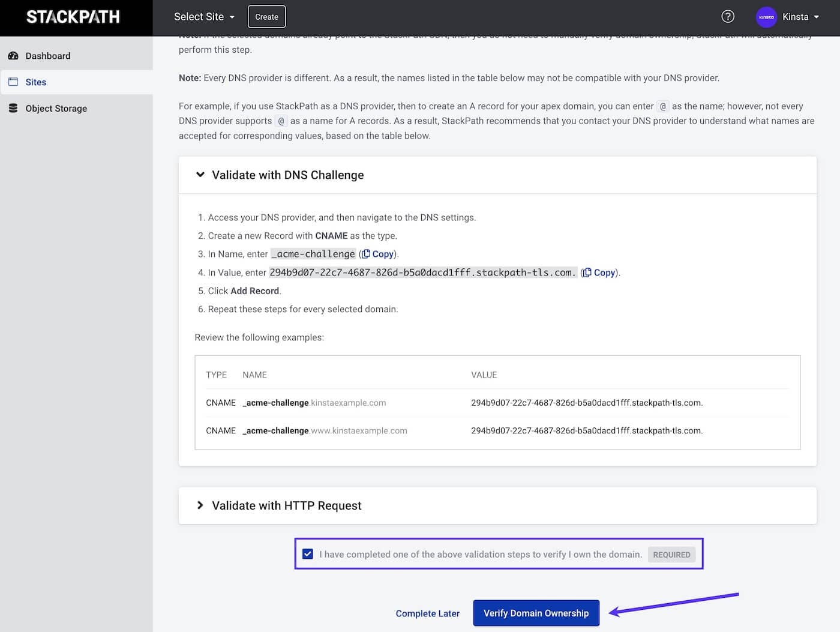Viewport: 840px width, 632px height.
Task: Uncheck the domain validation confirmation checkbox
Action: click(308, 553)
